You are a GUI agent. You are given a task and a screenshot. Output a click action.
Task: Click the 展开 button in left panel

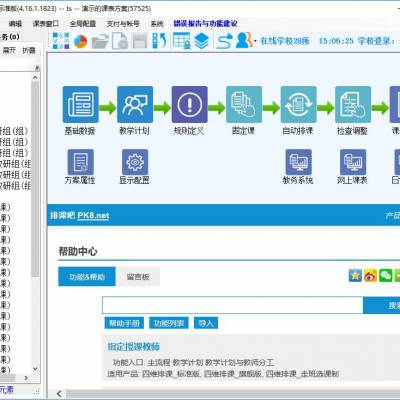pos(9,50)
